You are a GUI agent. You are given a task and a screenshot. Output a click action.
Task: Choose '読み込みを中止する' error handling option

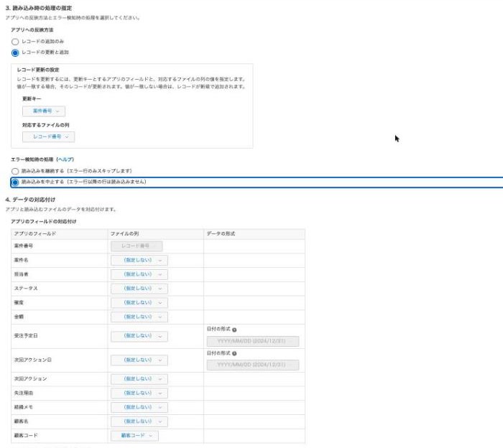[15, 182]
